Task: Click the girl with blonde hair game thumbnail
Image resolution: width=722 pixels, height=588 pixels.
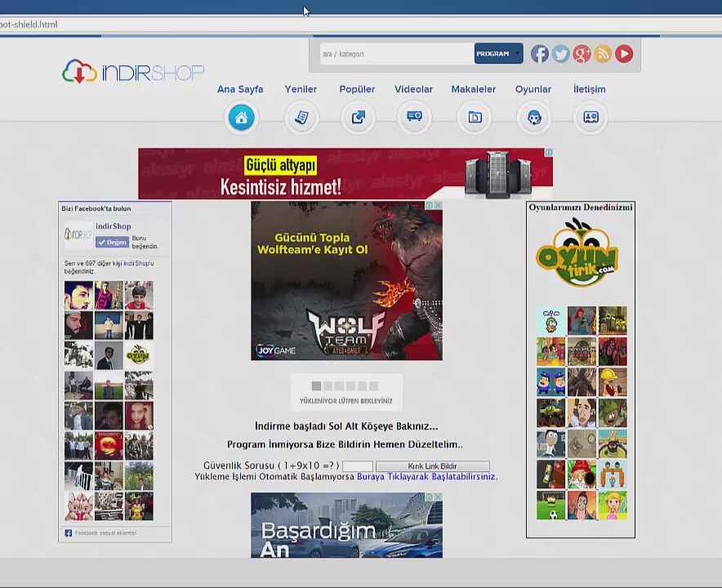Action: 613,506
